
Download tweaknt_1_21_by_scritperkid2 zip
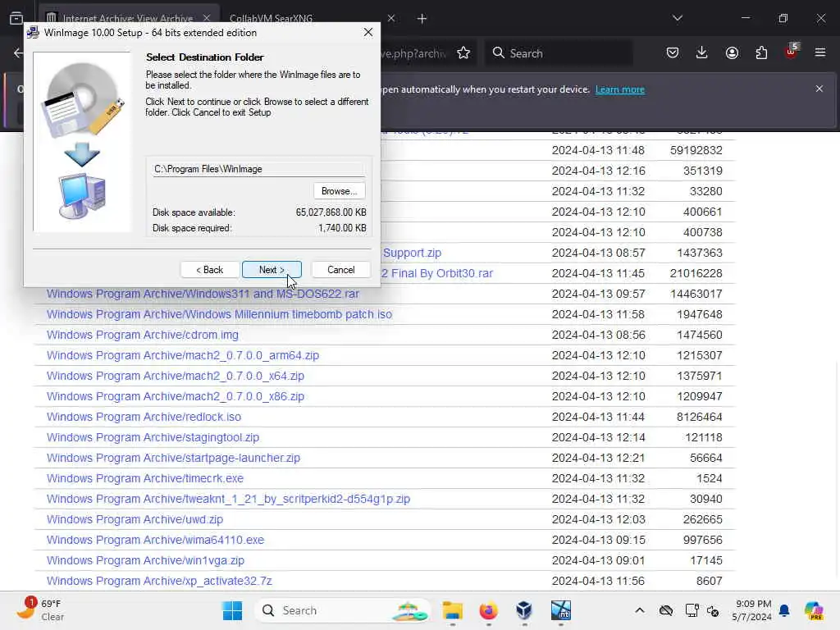click(x=228, y=499)
